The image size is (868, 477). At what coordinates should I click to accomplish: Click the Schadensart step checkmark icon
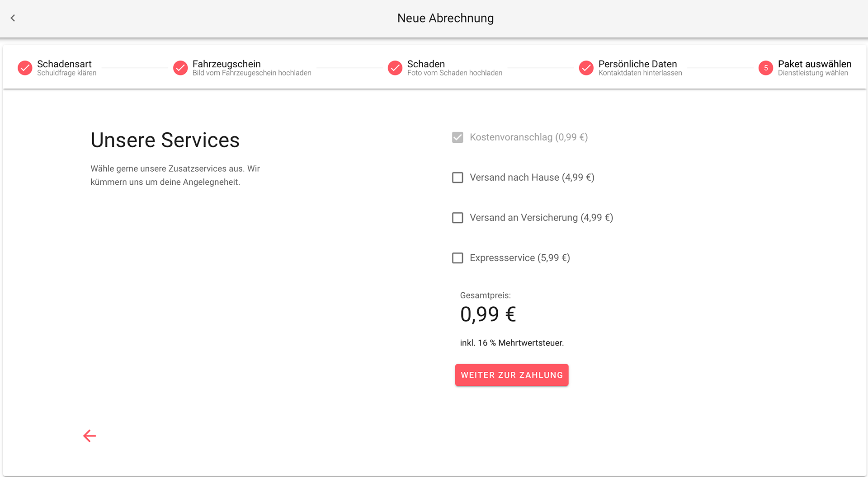coord(25,68)
